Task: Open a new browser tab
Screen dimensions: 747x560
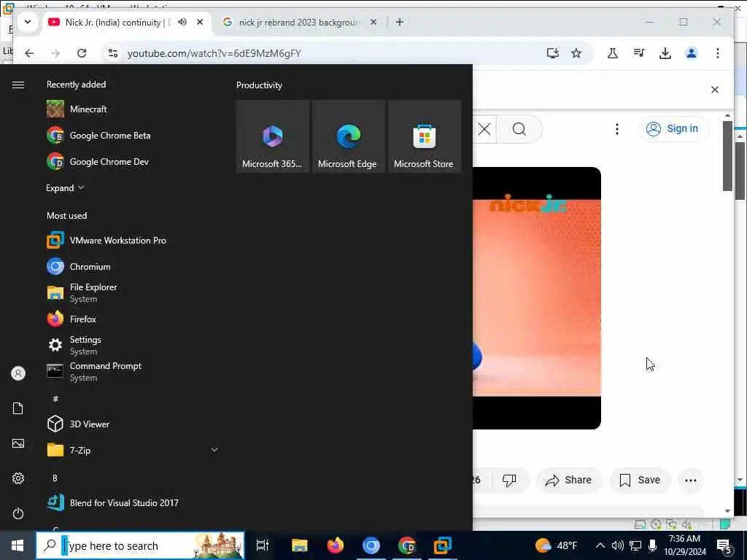Action: pyautogui.click(x=399, y=23)
